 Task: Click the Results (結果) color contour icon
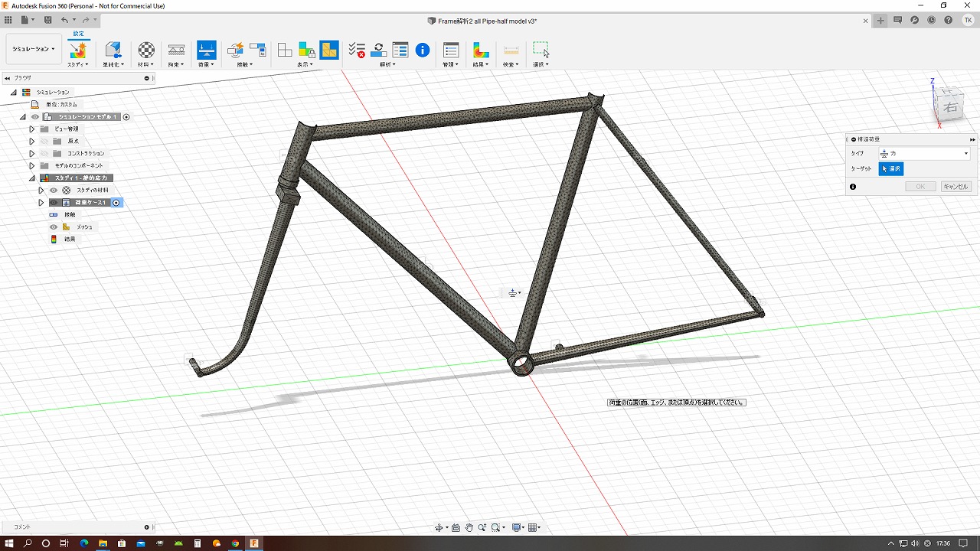[481, 51]
